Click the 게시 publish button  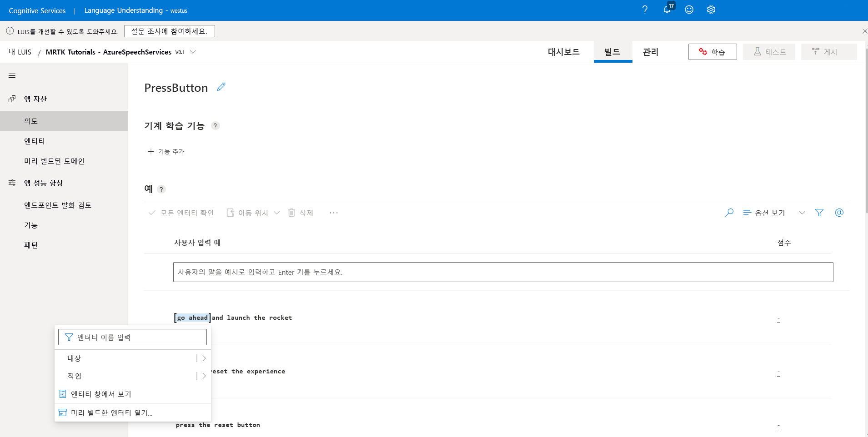(x=829, y=52)
